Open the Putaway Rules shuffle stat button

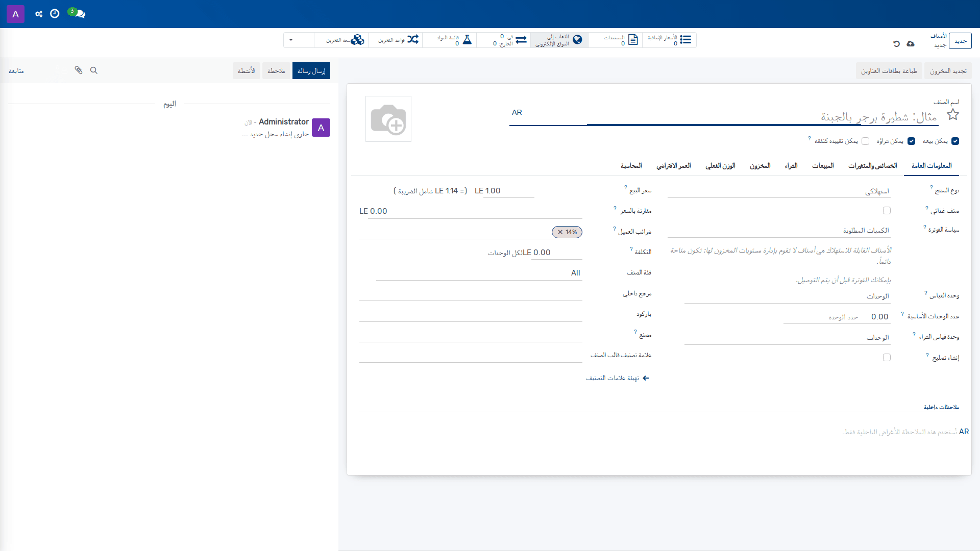click(x=396, y=40)
